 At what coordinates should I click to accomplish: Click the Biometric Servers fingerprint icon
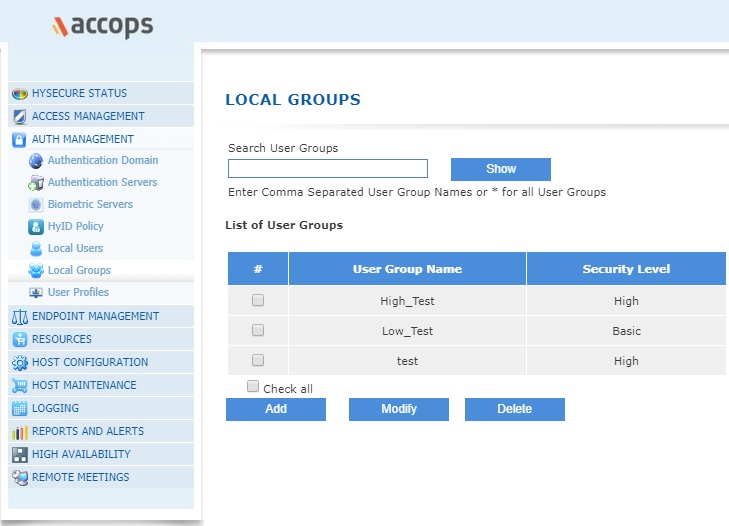[36, 205]
